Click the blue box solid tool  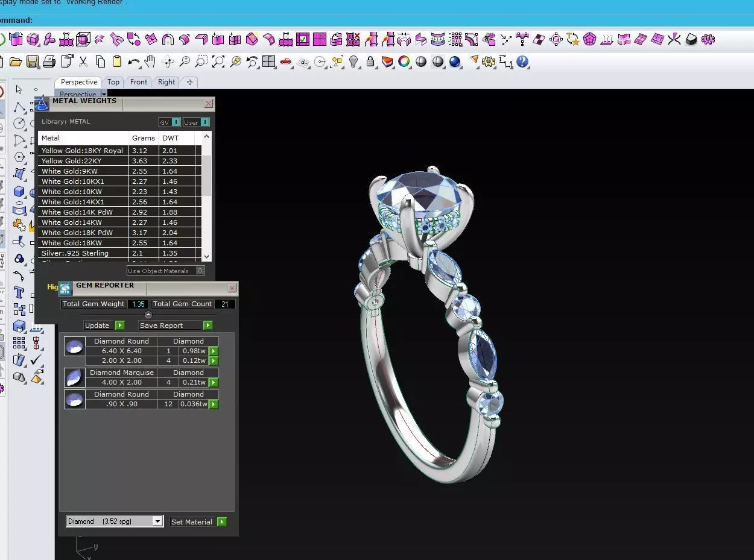coord(19,192)
